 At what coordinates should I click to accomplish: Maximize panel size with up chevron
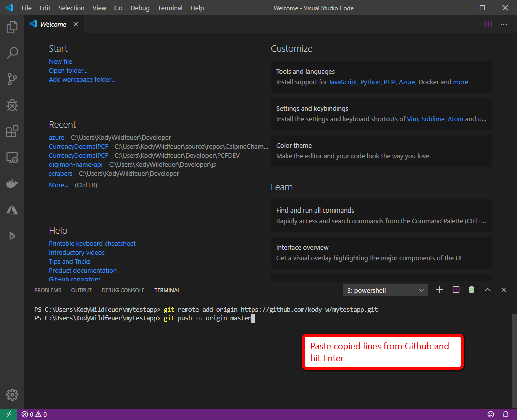point(487,290)
